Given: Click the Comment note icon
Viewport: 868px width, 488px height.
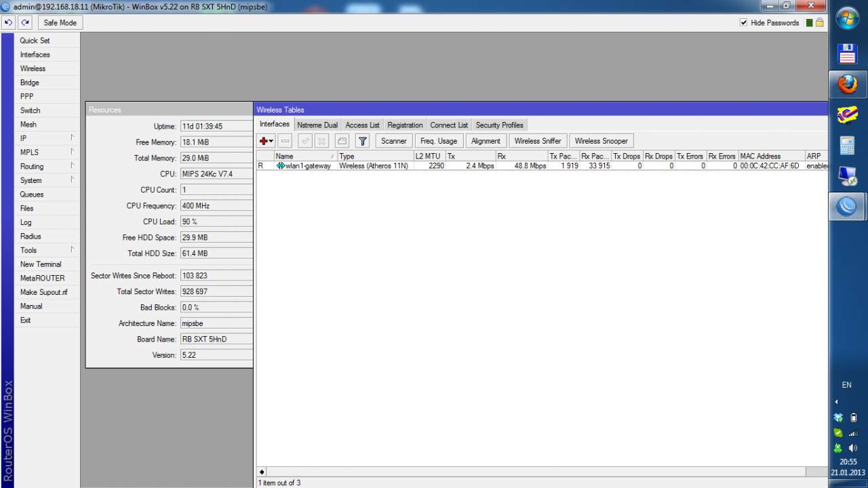Looking at the screenshot, I should tap(342, 141).
